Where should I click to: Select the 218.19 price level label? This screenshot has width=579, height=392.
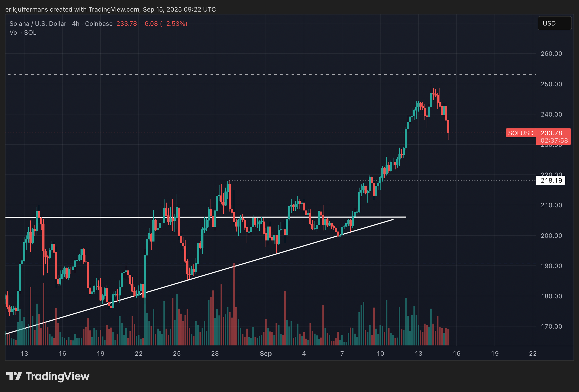[551, 180]
